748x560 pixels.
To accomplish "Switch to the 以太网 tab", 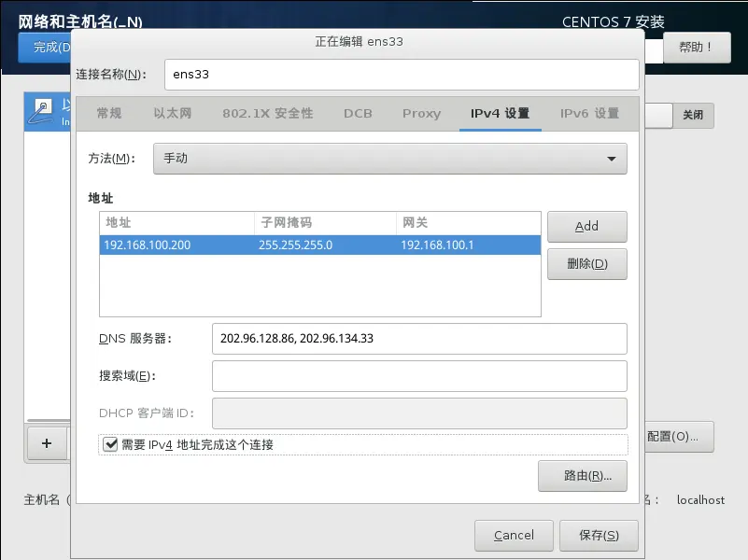I will [x=172, y=114].
